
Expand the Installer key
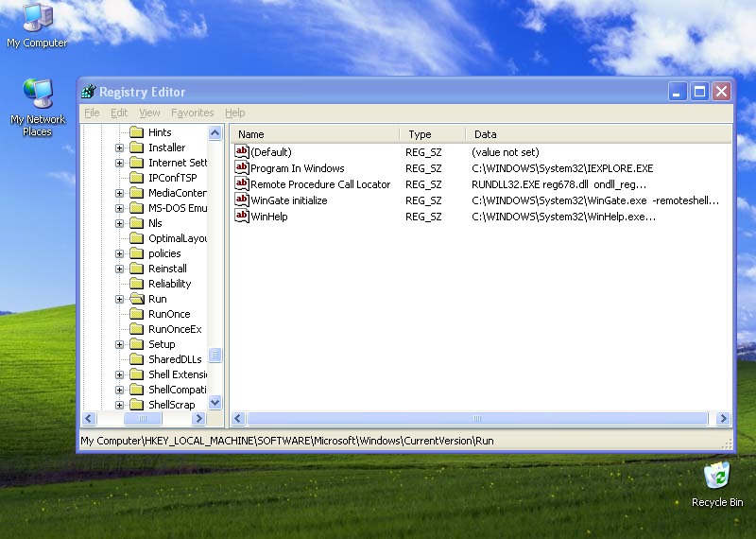[x=119, y=148]
